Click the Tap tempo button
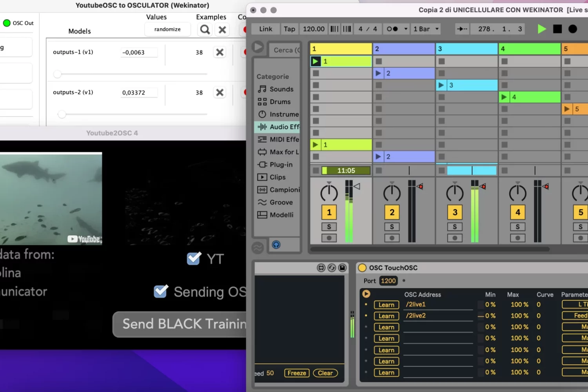The height and width of the screenshot is (392, 588). (x=289, y=29)
